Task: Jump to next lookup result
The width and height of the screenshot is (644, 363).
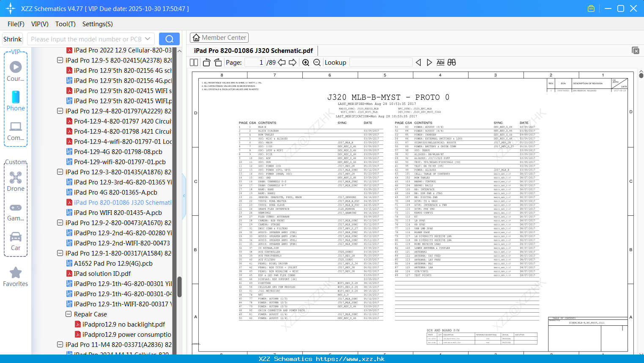Action: 429,63
